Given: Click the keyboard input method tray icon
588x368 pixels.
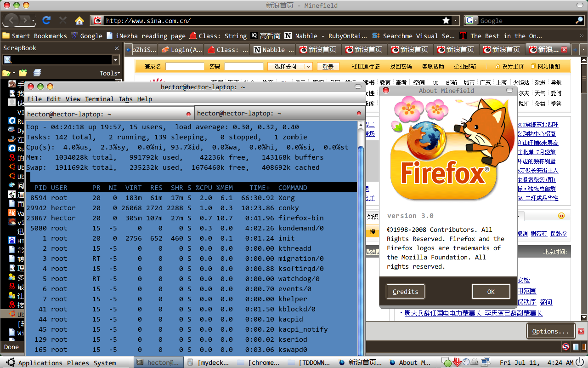Looking at the screenshot, I should (x=475, y=362).
